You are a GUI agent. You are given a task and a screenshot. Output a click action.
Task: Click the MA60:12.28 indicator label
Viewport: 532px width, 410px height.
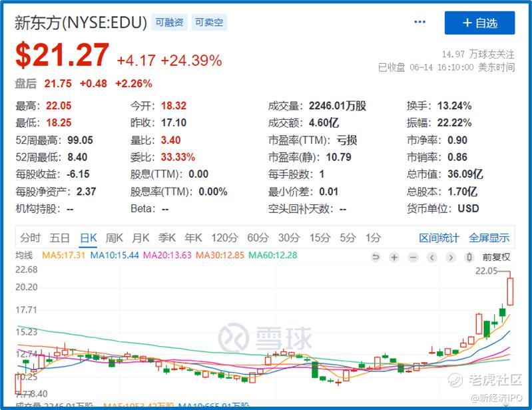click(273, 255)
